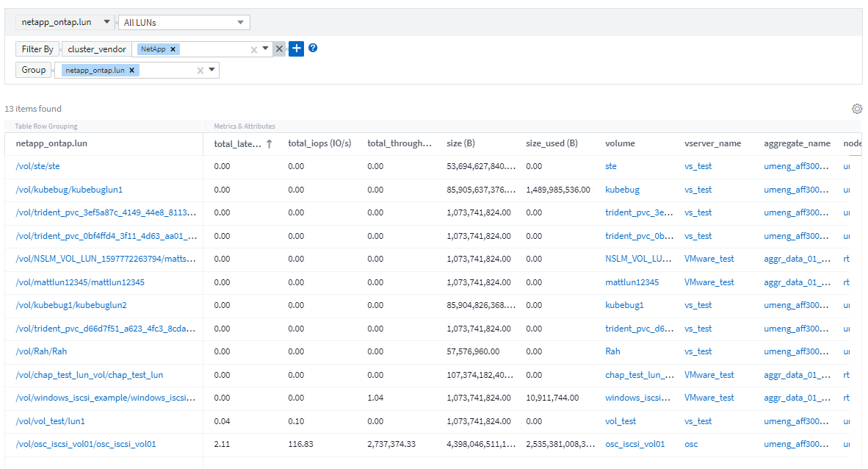
Task: Open the osc vserver link
Action: coord(692,444)
